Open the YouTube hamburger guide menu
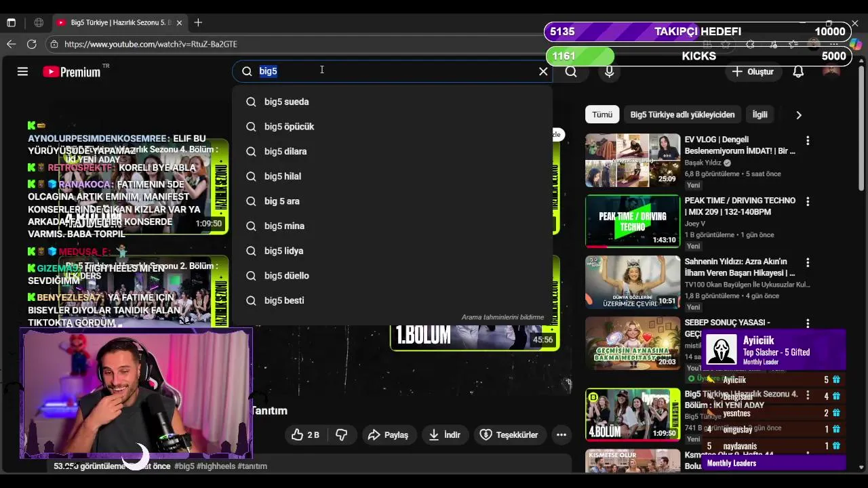 coord(22,71)
